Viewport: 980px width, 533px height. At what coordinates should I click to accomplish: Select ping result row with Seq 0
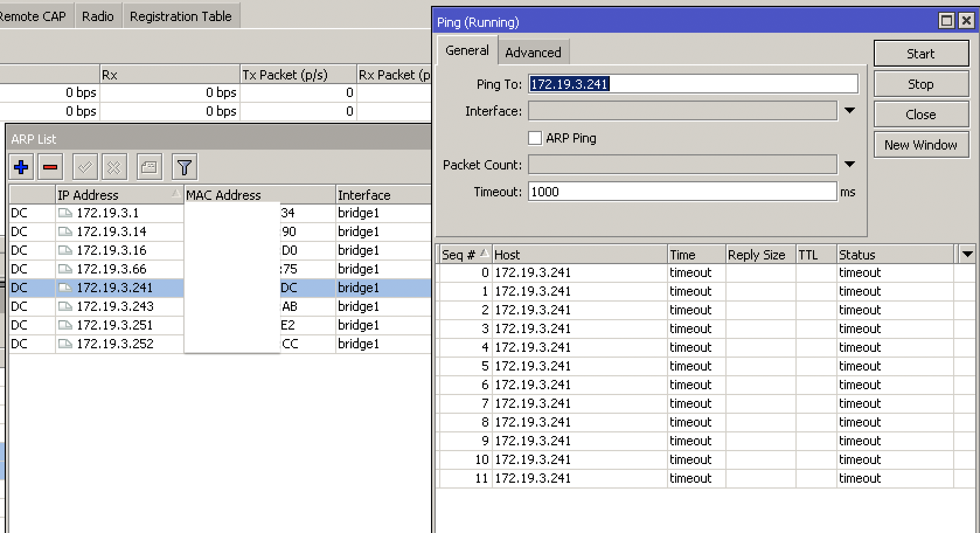[x=707, y=272]
